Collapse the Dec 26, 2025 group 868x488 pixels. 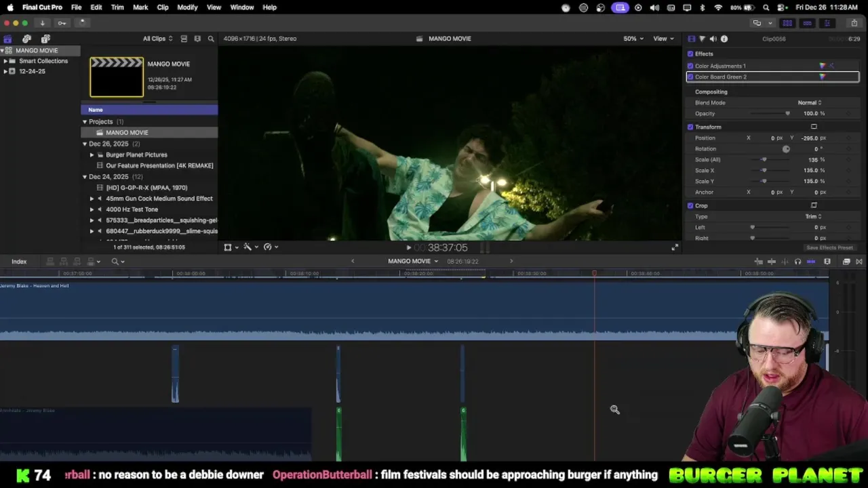pos(85,144)
